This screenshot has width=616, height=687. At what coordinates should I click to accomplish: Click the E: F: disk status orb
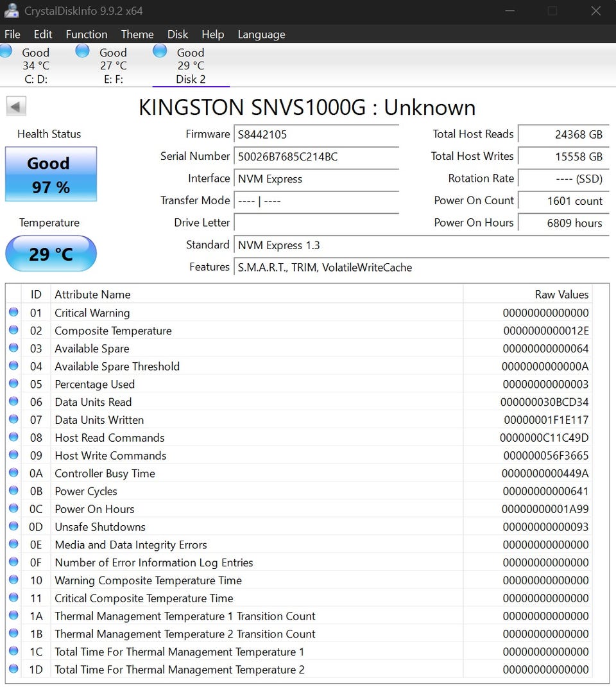click(x=82, y=51)
